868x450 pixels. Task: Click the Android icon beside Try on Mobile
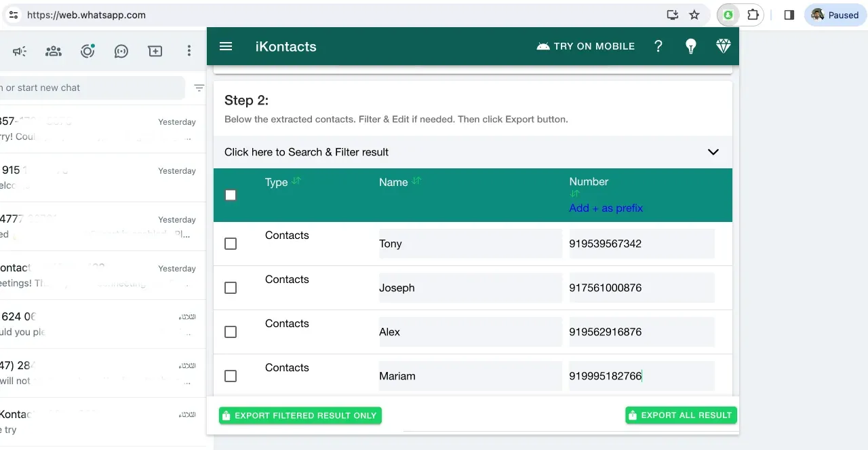(542, 46)
